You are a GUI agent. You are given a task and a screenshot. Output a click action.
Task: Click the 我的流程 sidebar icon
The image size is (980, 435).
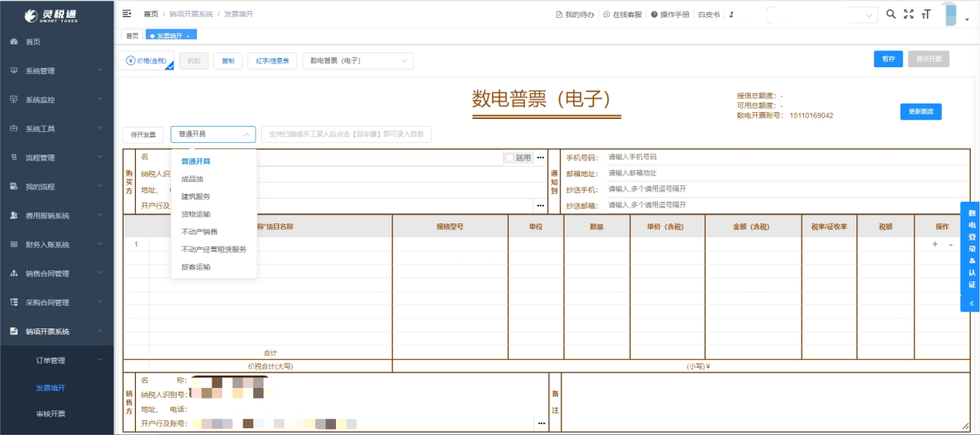tap(14, 186)
